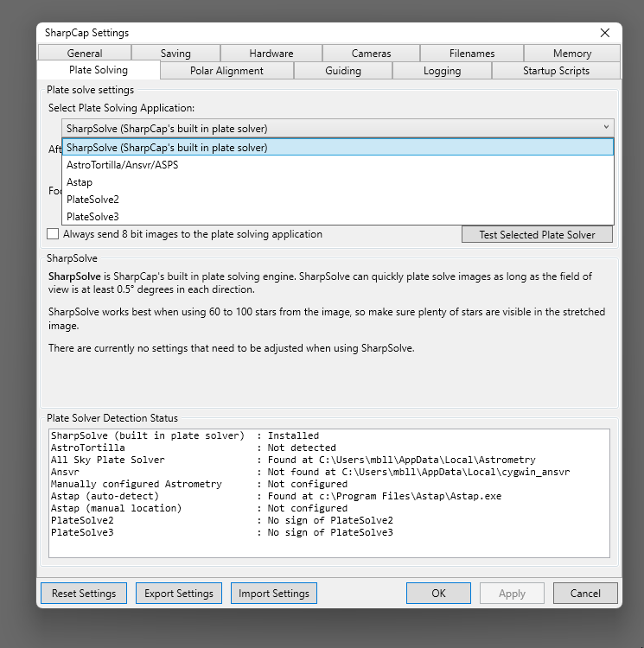Pick Astap from the solver list
644x648 pixels.
click(338, 182)
